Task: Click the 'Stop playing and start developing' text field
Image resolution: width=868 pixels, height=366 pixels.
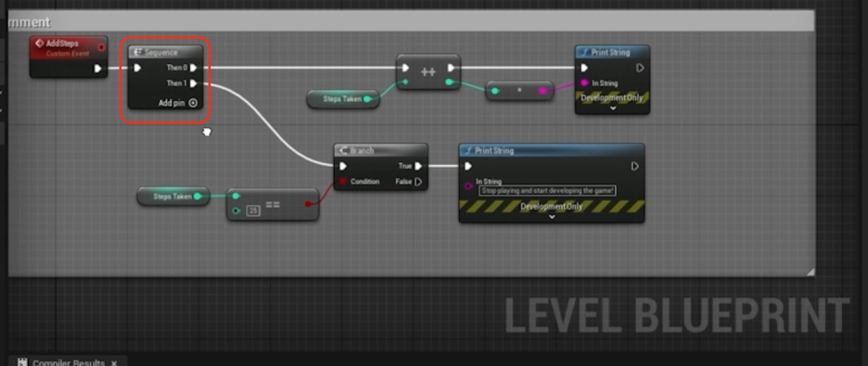Action: [x=547, y=191]
